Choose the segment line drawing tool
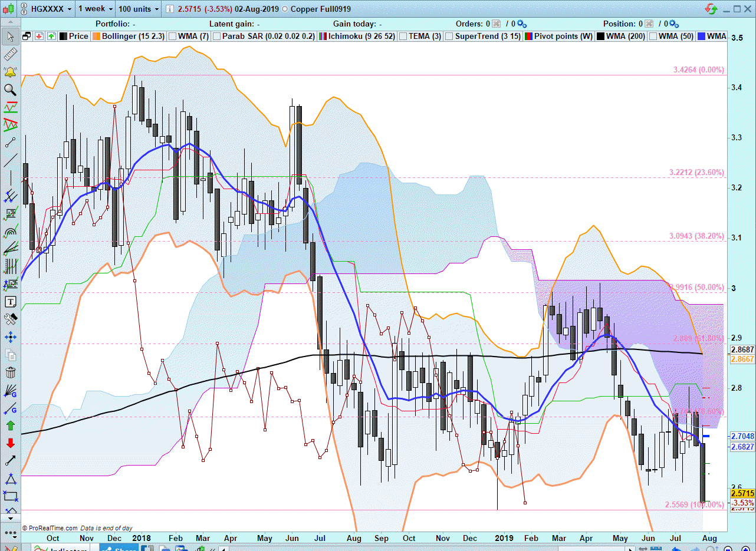 (x=10, y=143)
